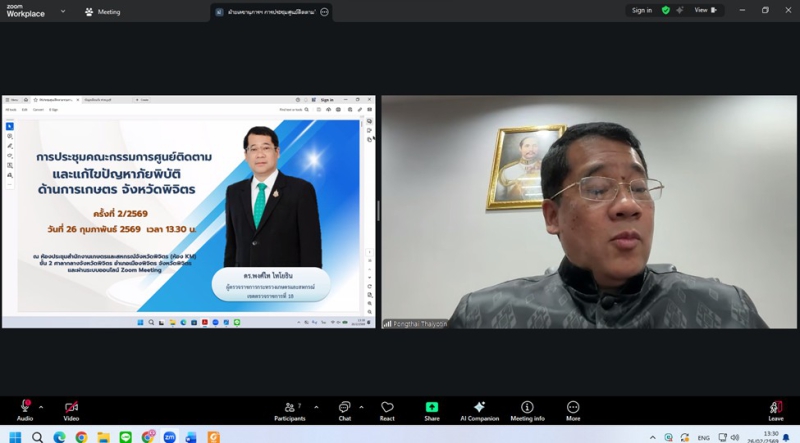Unmute microphone with the Audio button

(x=25, y=408)
